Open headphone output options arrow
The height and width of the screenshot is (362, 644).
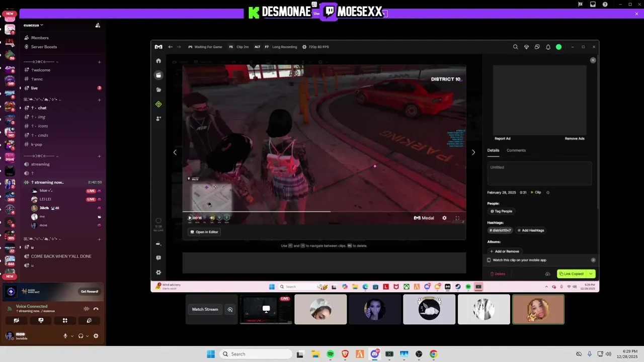pyautogui.click(x=87, y=336)
